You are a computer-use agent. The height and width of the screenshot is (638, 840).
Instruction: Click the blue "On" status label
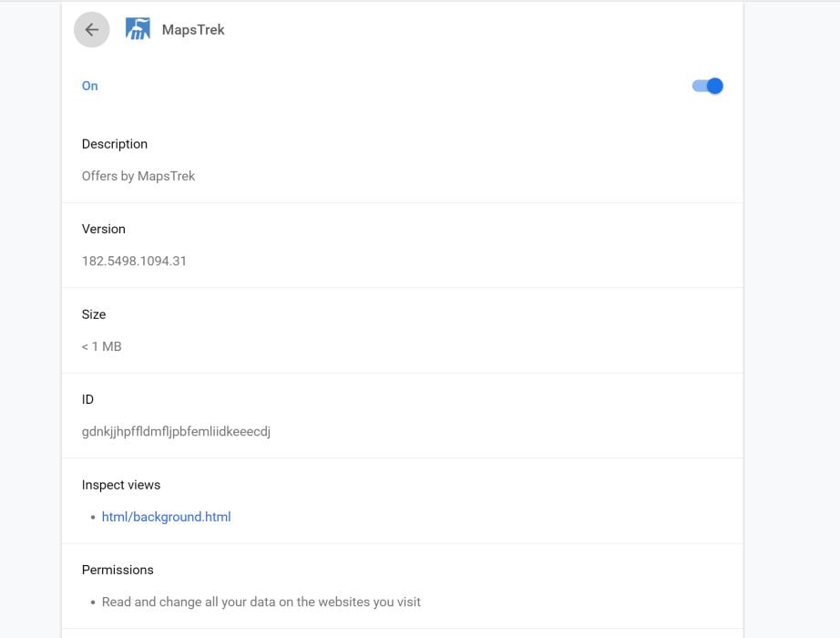pos(89,86)
